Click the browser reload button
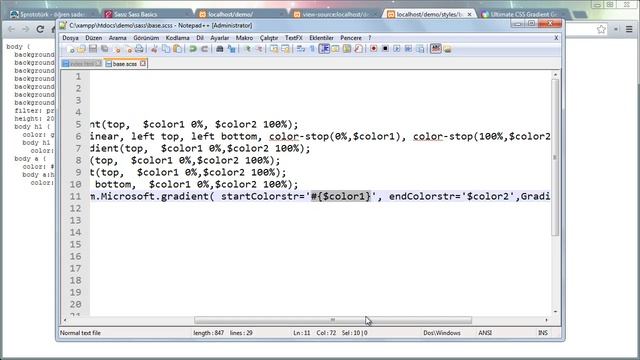640x360 pixels. 40,29
